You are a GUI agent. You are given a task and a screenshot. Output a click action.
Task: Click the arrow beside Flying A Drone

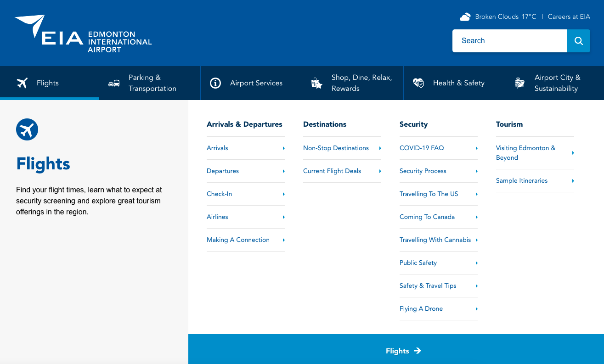pos(477,309)
